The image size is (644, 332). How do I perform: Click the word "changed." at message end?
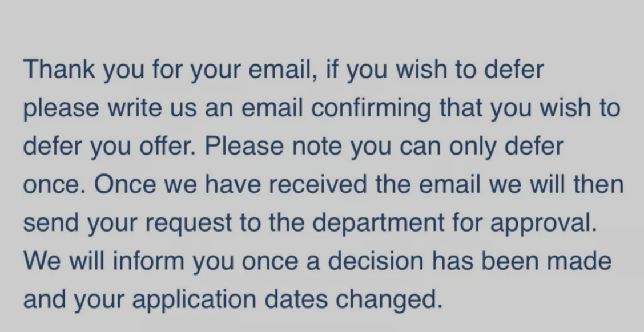coord(389,300)
